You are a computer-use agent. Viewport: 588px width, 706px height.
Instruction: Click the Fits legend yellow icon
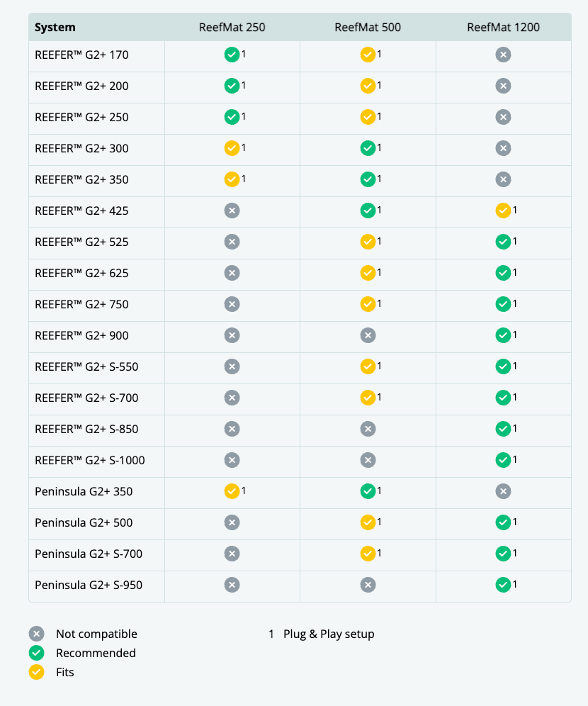[37, 672]
